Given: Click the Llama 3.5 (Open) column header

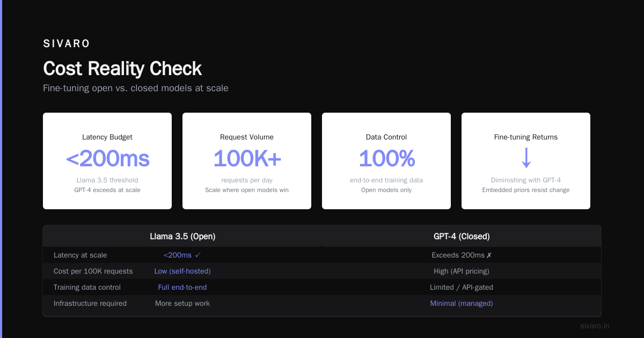Looking at the screenshot, I should (182, 236).
